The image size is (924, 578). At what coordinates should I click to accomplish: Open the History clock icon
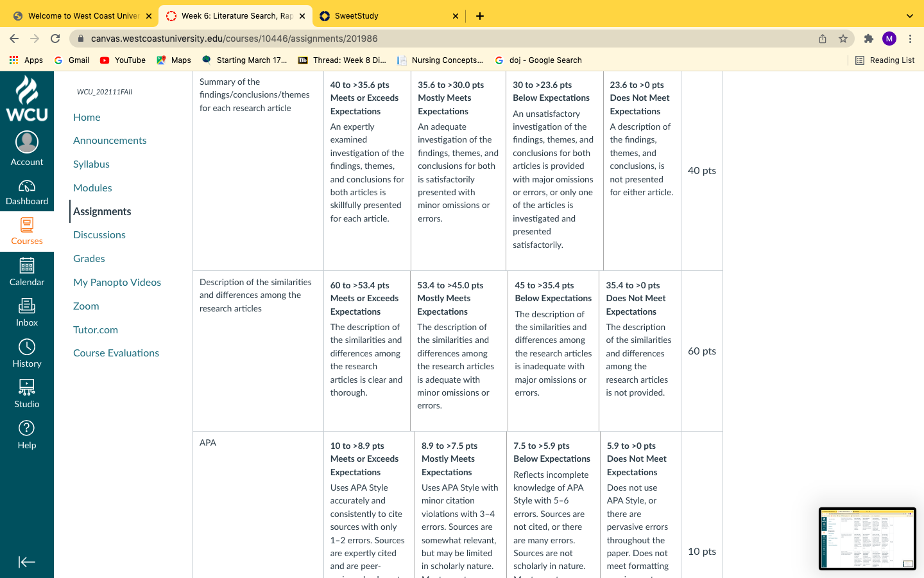[x=27, y=347]
